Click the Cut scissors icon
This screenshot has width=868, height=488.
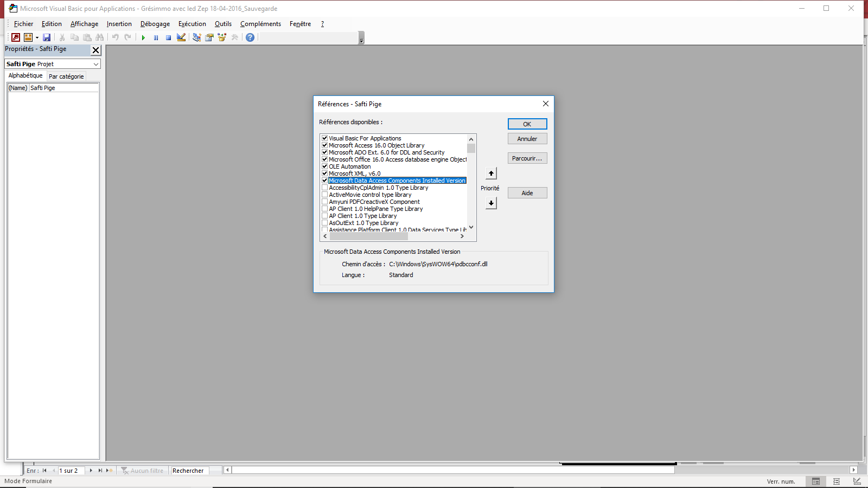pyautogui.click(x=62, y=37)
